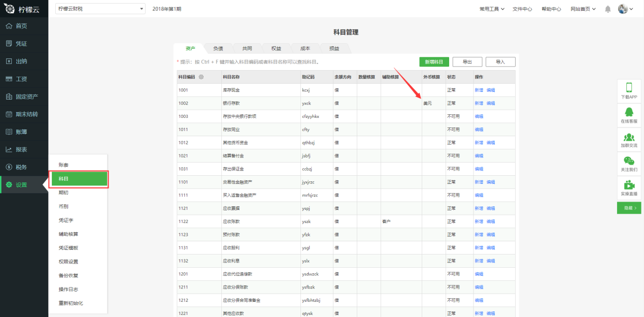Click the 新增科目 button
Viewport: 644px width, 317px height.
[x=434, y=62]
